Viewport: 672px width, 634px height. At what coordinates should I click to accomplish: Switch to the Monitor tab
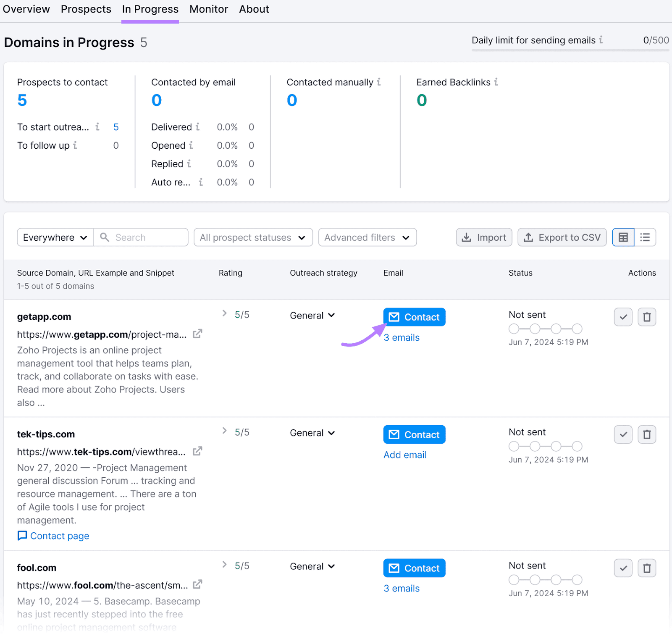point(208,9)
